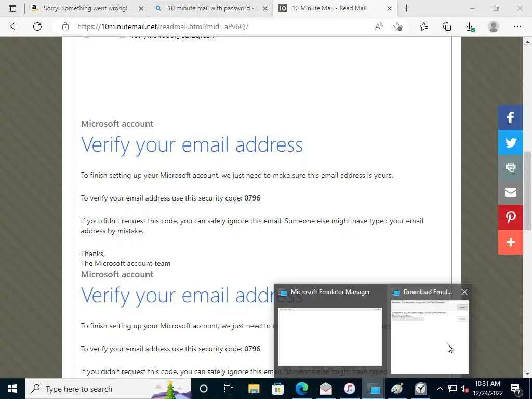Image resolution: width=532 pixels, height=399 pixels.
Task: Share via email in side bar
Action: pos(510,192)
